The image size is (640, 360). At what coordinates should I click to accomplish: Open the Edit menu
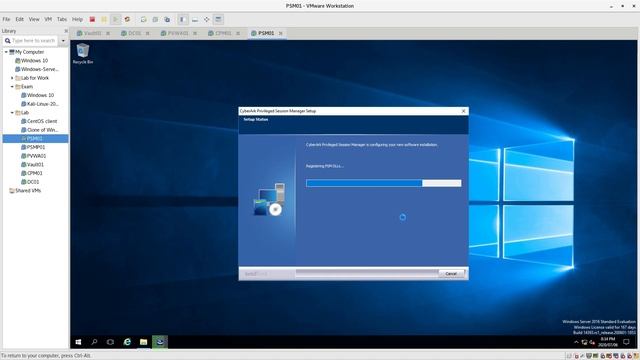pyautogui.click(x=20, y=19)
